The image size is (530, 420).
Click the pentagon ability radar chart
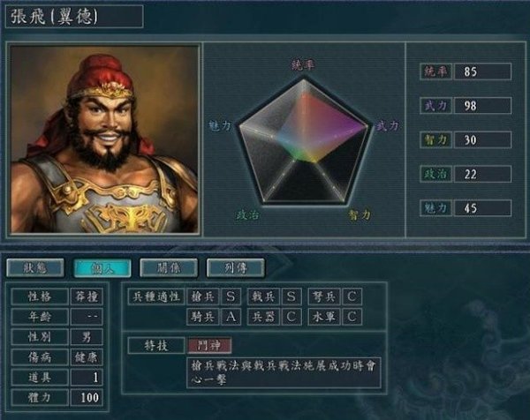point(304,142)
